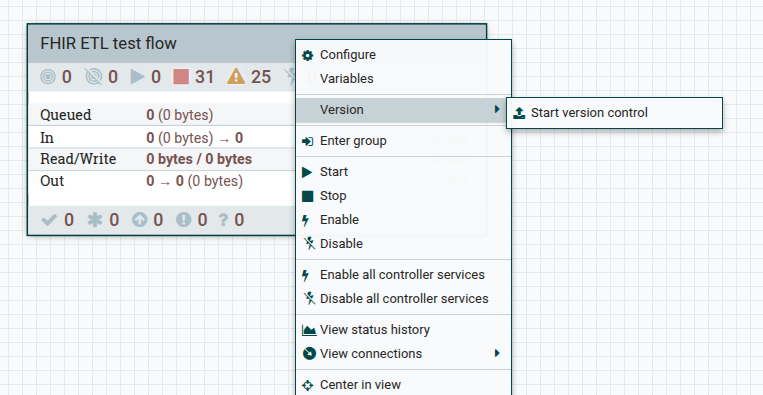The width and height of the screenshot is (763, 395).
Task: Select View connections entry
Action: 404,354
